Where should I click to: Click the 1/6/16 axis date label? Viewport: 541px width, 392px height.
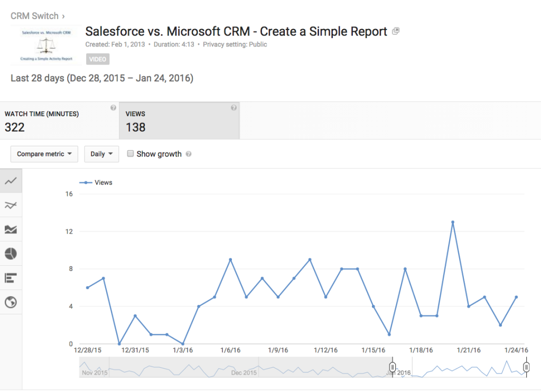[230, 350]
